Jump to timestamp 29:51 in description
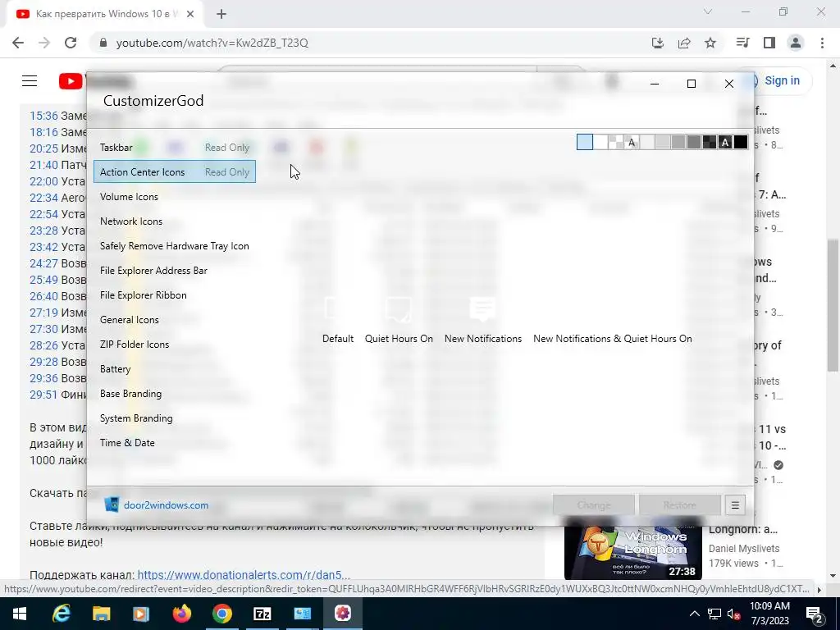This screenshot has height=630, width=840. pos(43,395)
